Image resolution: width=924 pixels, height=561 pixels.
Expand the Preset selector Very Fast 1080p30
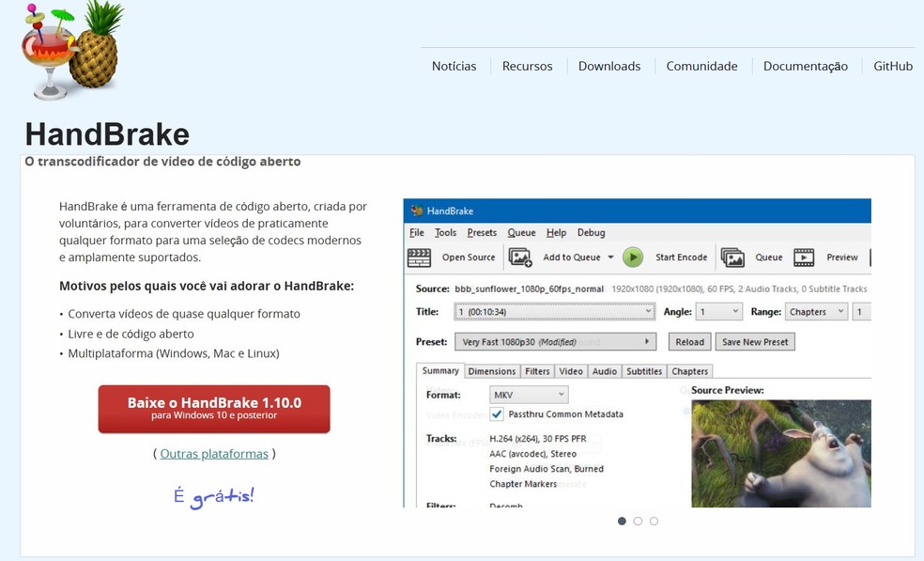pyautogui.click(x=555, y=342)
